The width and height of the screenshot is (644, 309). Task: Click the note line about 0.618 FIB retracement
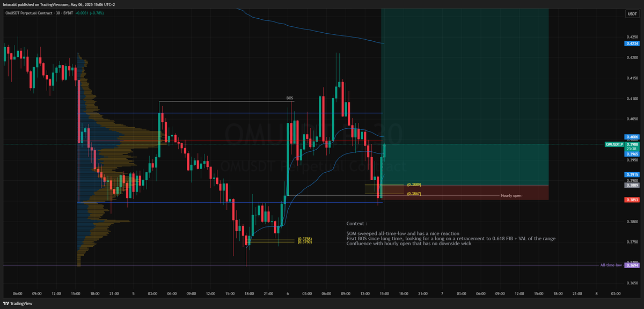coord(451,238)
